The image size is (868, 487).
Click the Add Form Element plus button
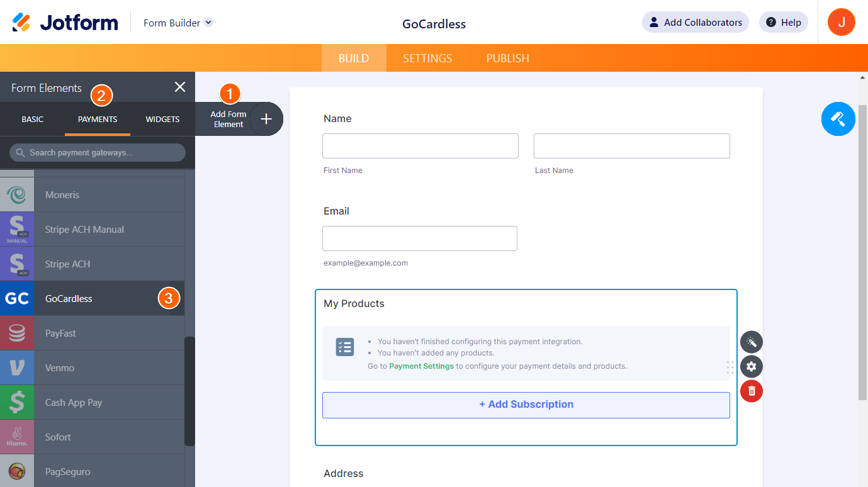pyautogui.click(x=266, y=119)
